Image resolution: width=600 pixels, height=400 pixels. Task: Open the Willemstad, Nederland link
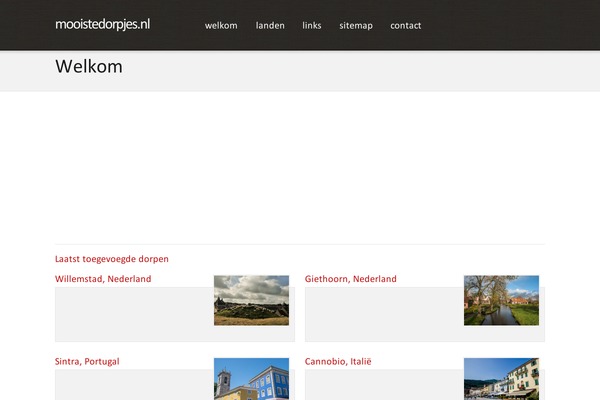103,279
